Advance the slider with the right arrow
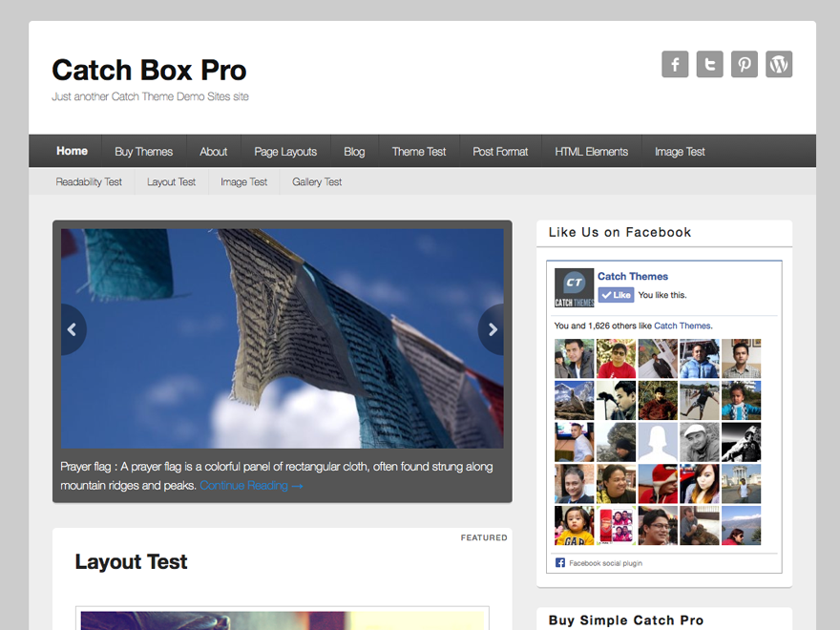Image resolution: width=840 pixels, height=630 pixels. point(492,329)
